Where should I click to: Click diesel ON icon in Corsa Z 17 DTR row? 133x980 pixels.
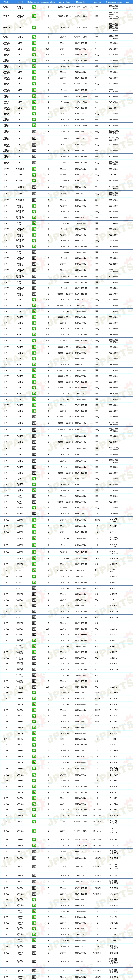tap(34, 888)
